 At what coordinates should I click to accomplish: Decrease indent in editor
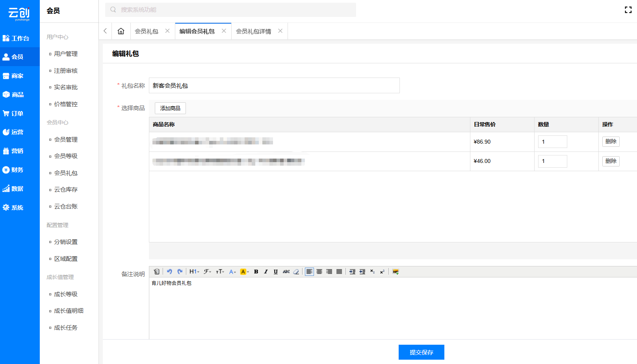click(x=362, y=272)
